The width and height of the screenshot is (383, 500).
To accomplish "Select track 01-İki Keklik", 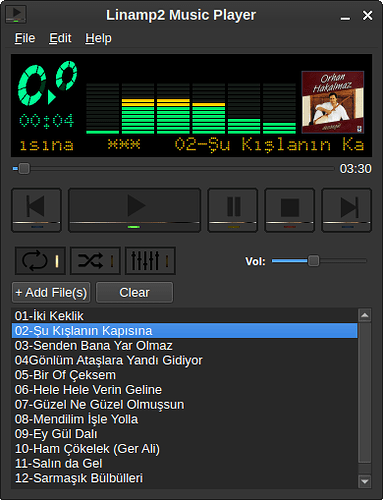I will coord(185,316).
